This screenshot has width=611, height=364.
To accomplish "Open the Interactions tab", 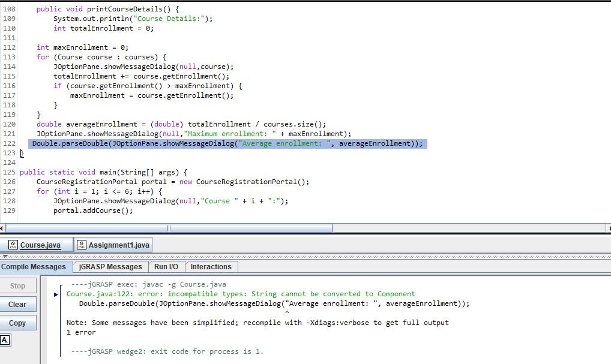I will coord(211,267).
